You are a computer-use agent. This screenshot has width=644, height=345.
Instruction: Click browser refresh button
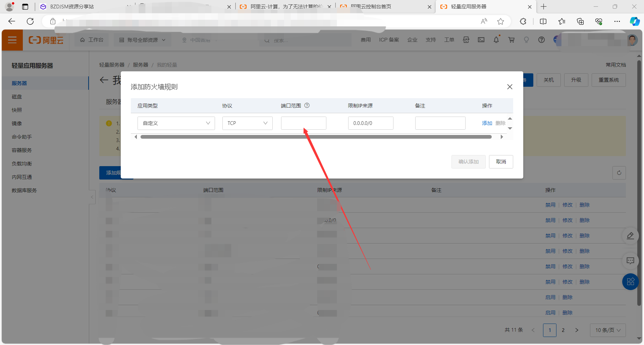(30, 21)
